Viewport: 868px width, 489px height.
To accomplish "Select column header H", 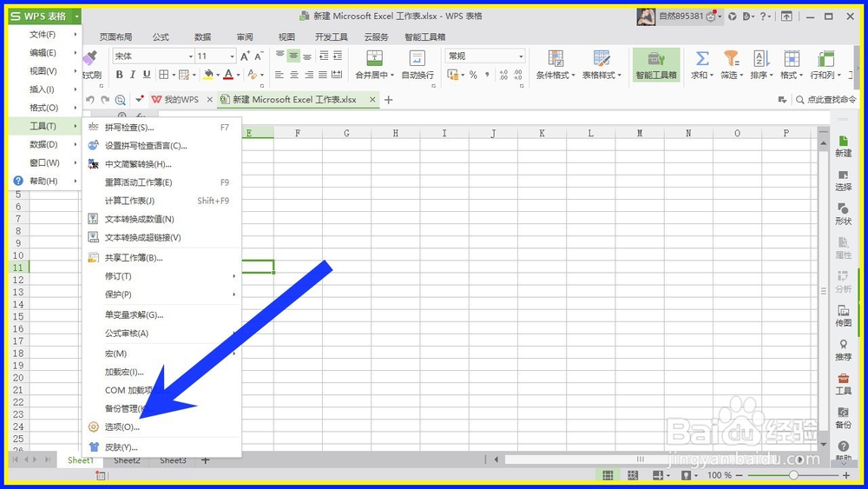I will tap(395, 133).
